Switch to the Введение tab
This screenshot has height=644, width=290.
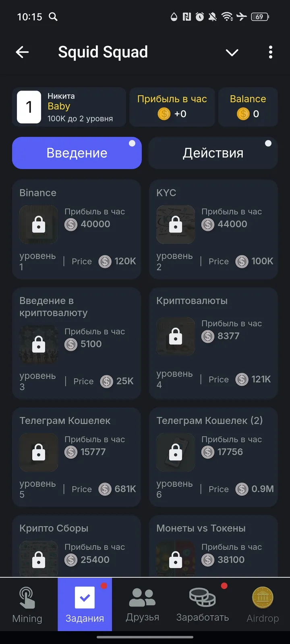(x=77, y=153)
